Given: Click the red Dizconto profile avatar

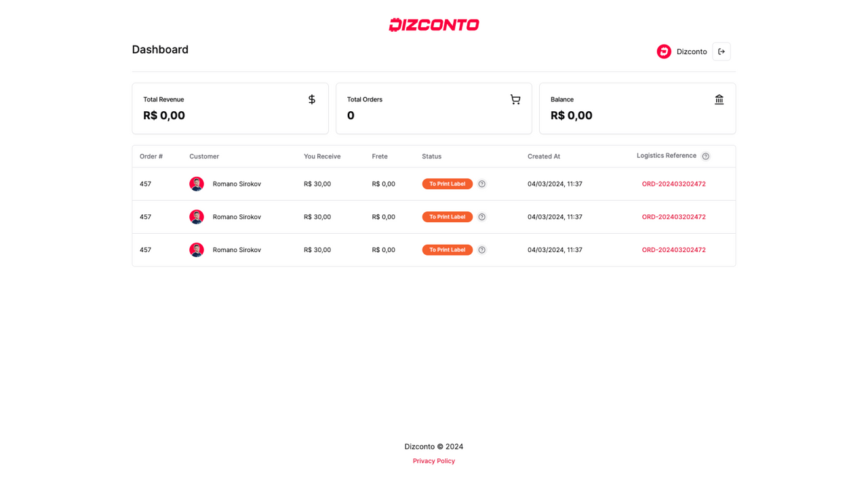Looking at the screenshot, I should point(664,52).
